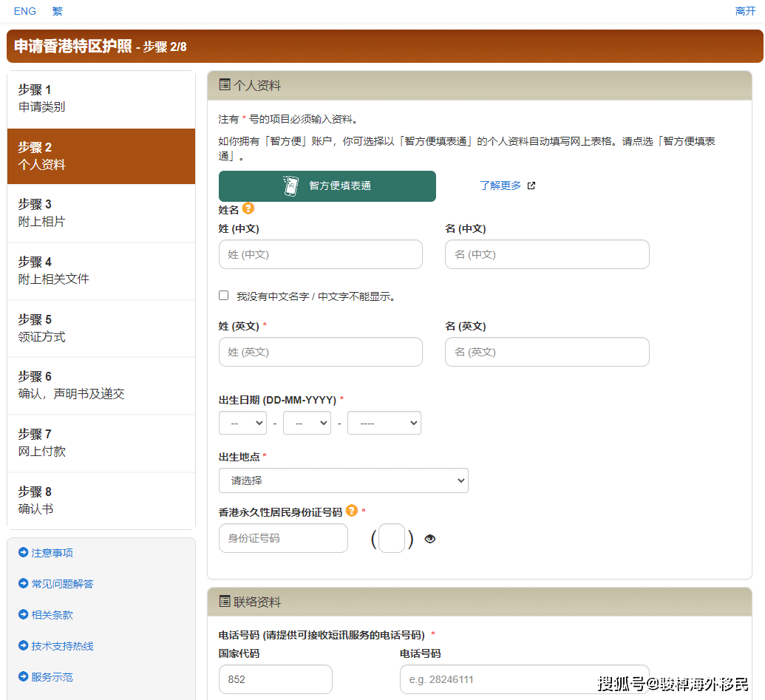Go to 步骤 5 领证方式

(x=101, y=328)
